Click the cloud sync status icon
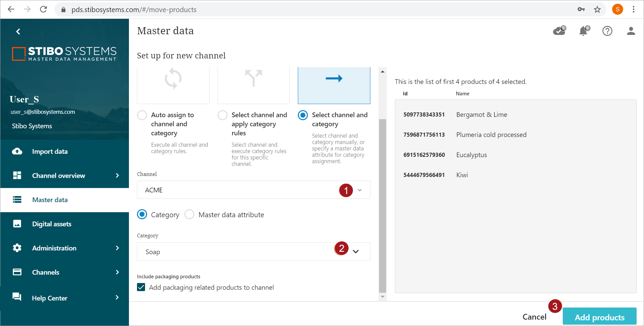The image size is (644, 326). point(559,31)
